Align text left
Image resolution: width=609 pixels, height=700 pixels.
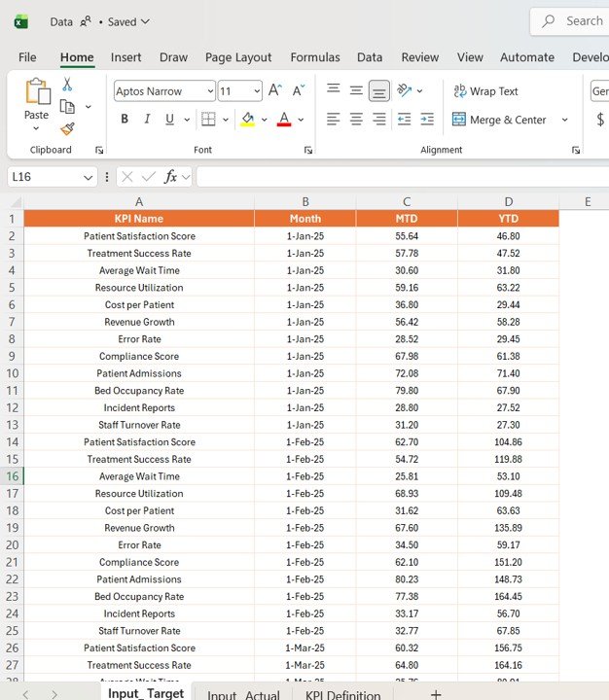[x=334, y=120]
